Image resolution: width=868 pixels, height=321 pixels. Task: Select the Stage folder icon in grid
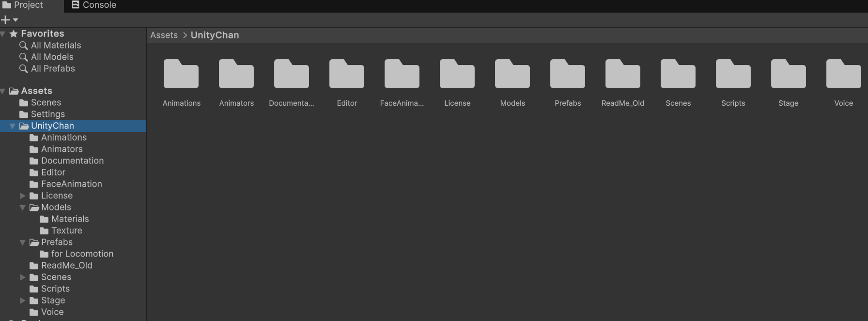[x=789, y=74]
